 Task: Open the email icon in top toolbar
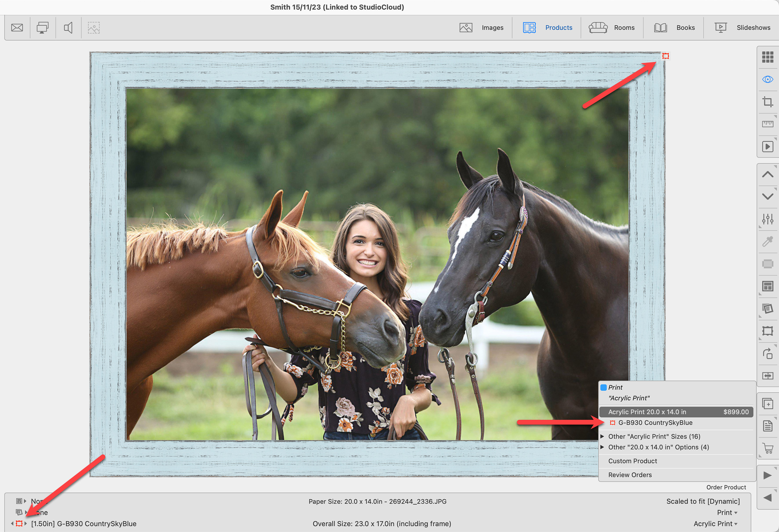point(17,28)
